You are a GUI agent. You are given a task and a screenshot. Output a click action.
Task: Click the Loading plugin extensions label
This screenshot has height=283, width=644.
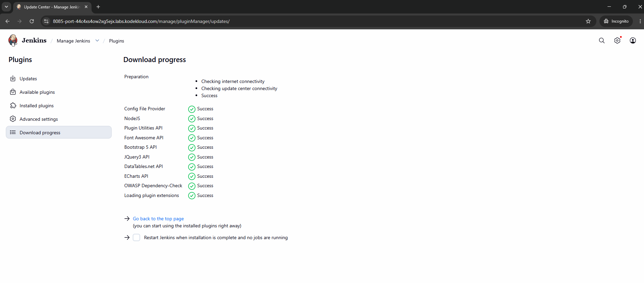pos(152,195)
